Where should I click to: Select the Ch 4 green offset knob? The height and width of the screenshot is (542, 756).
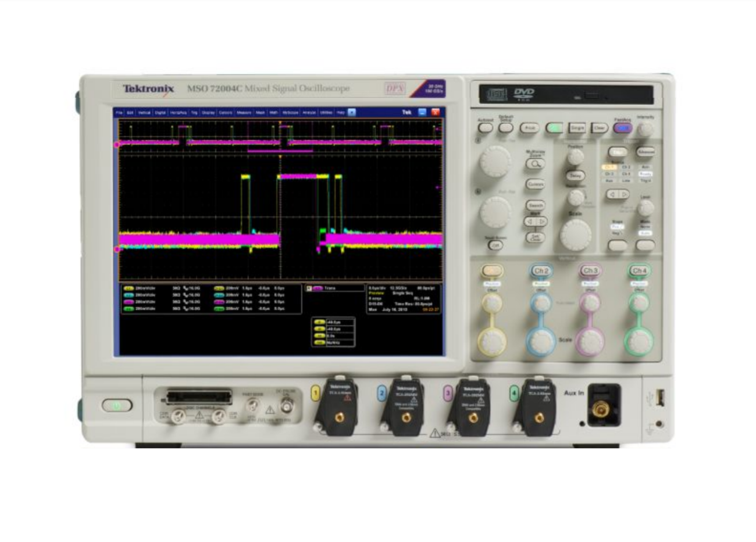[639, 303]
